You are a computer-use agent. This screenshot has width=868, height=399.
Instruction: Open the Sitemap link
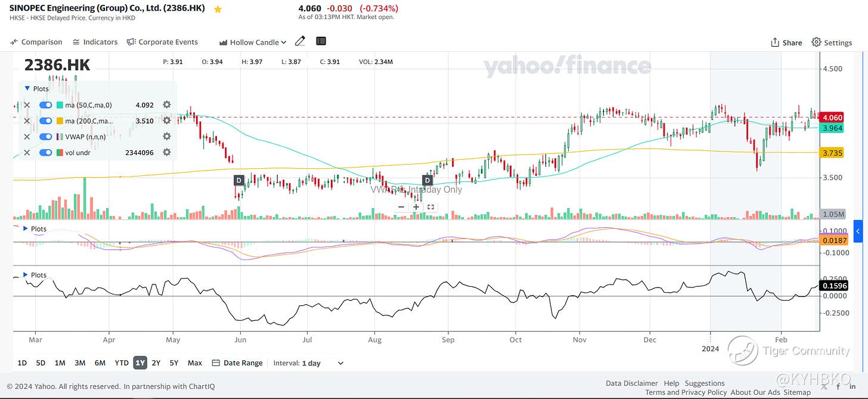(797, 392)
